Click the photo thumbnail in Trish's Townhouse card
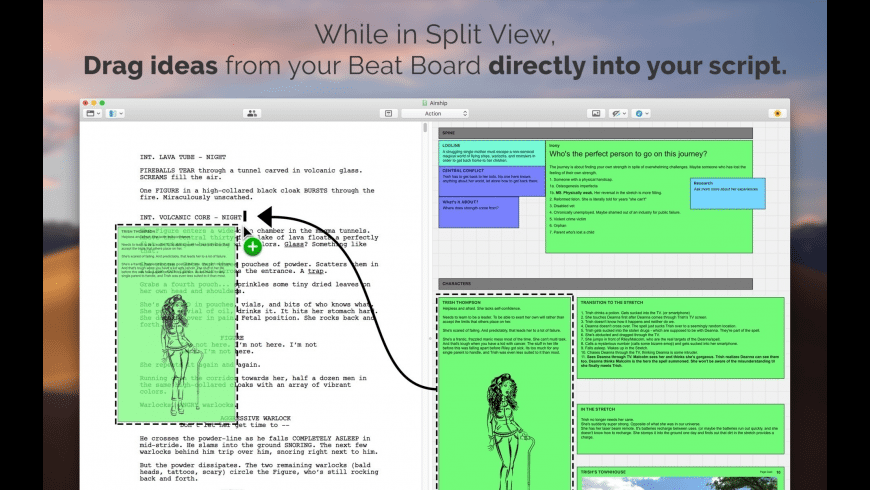Viewport: 870px width, 490px height. 680,483
